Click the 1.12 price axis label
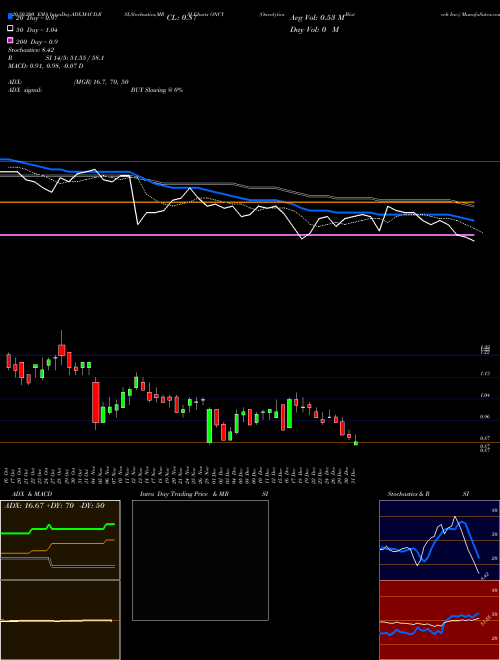Image resolution: width=500 pixels, height=660 pixels. point(485,373)
